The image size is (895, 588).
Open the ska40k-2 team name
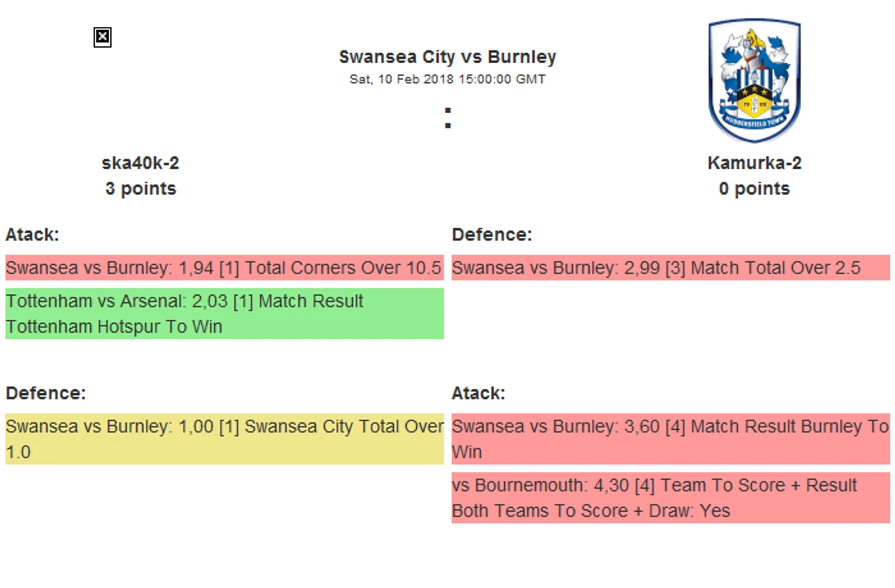(140, 163)
